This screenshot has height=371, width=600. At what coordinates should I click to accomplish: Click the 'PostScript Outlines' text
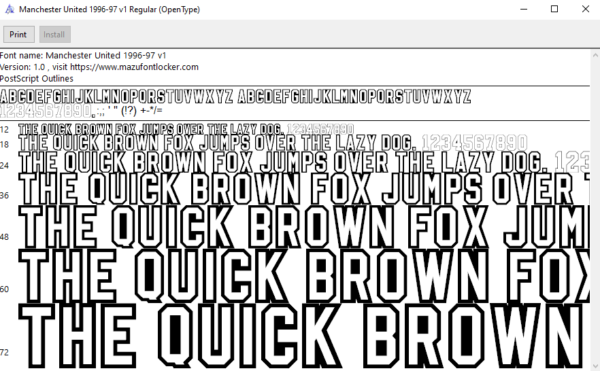[x=37, y=78]
